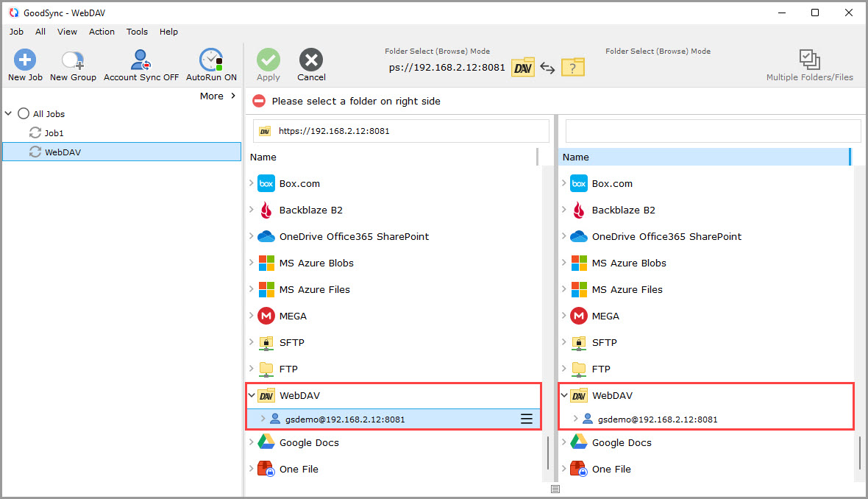Select One File icon in left pane
Screen dimensions: 868x499
click(266, 469)
